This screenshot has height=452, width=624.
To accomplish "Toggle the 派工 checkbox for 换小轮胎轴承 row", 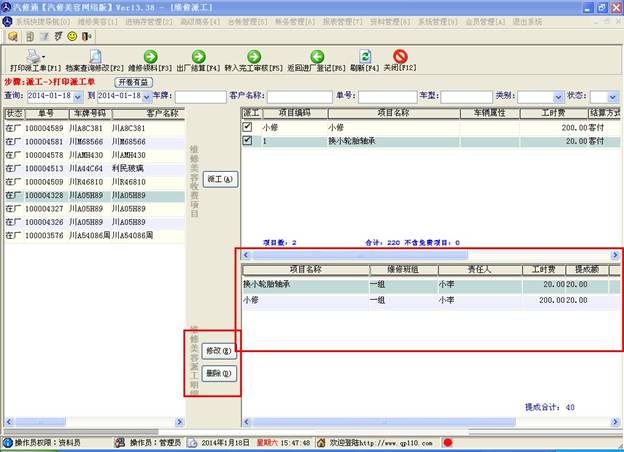I will point(248,141).
